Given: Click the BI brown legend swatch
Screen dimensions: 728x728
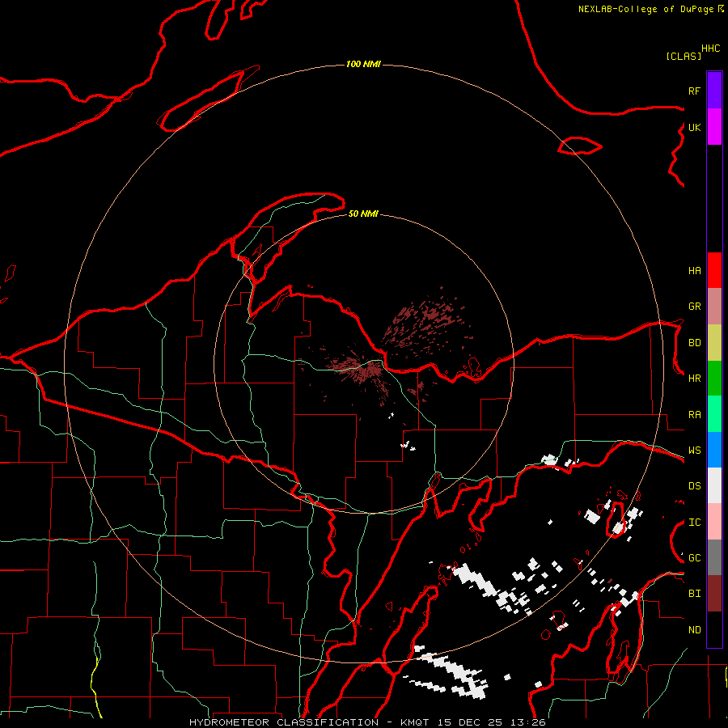Looking at the screenshot, I should pos(714,594).
